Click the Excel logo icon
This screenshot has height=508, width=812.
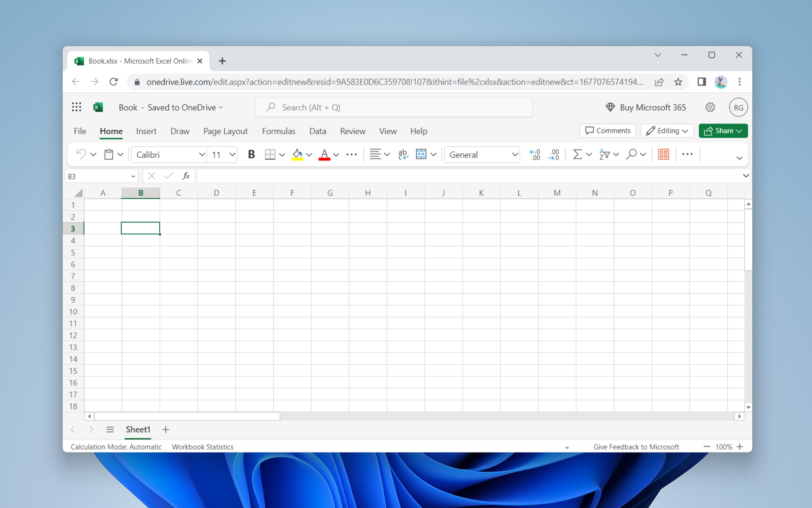tap(98, 107)
